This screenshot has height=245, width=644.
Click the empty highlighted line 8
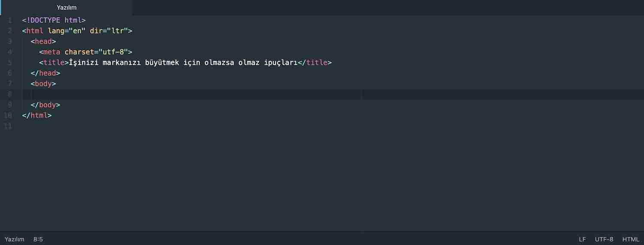(191, 94)
